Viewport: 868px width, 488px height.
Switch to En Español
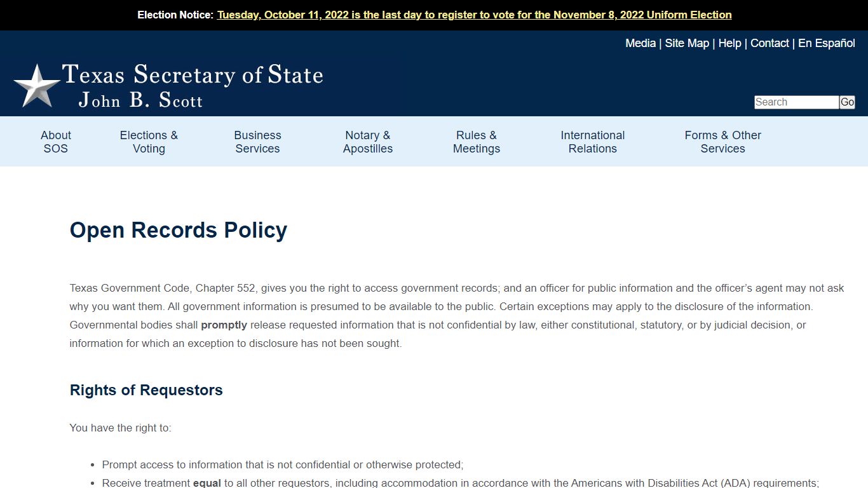[827, 43]
